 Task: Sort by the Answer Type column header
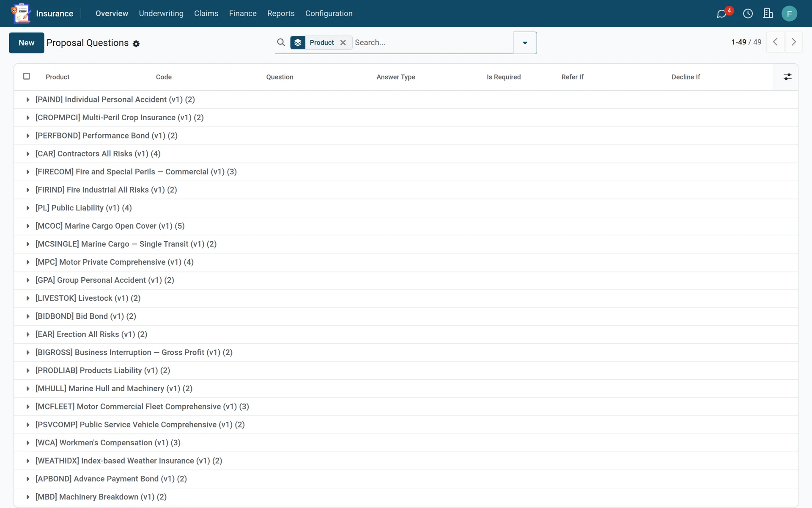(396, 77)
